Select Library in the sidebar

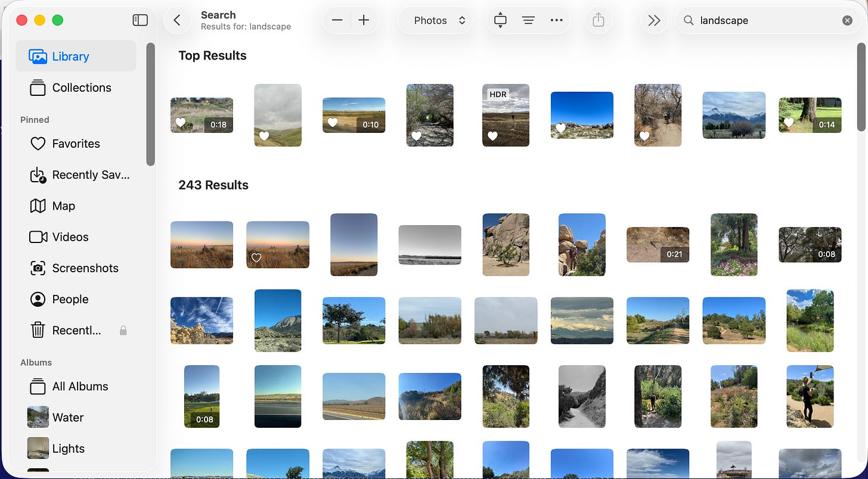[x=76, y=56]
